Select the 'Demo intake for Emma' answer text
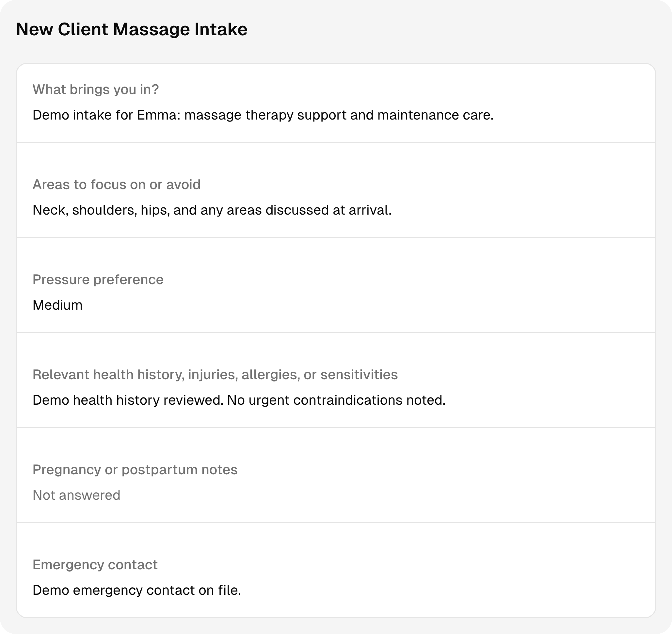The width and height of the screenshot is (672, 634). (263, 115)
